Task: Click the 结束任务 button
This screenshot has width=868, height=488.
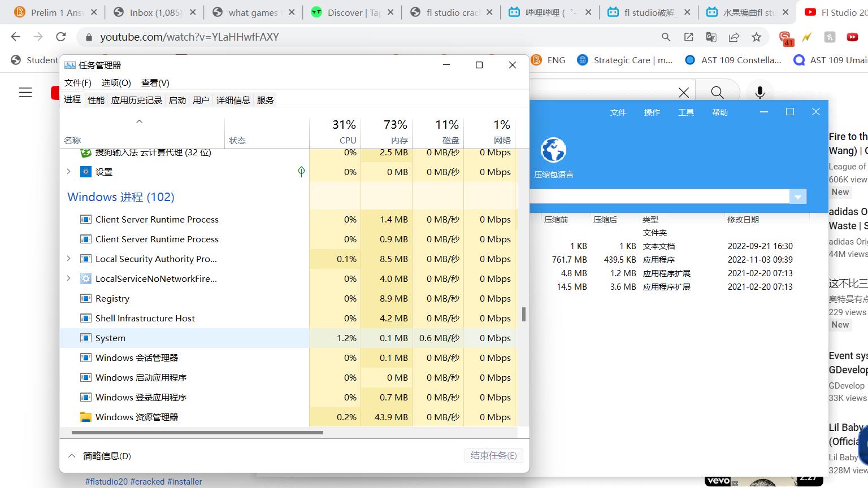Action: pos(493,456)
